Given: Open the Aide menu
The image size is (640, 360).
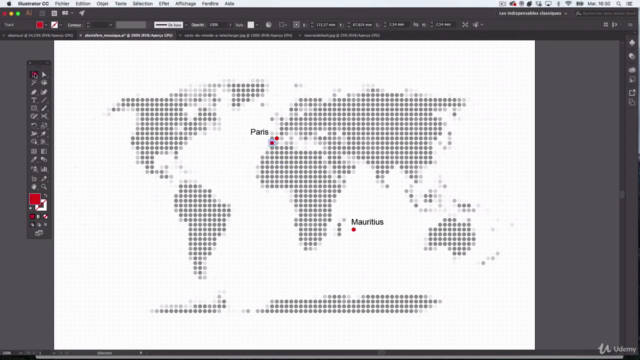Looking at the screenshot, I should point(229,4).
